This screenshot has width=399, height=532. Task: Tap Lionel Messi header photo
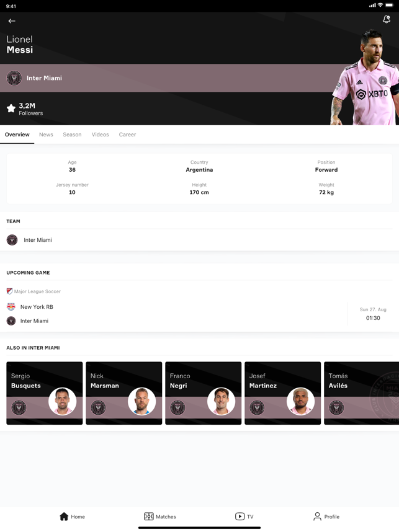coord(365,78)
